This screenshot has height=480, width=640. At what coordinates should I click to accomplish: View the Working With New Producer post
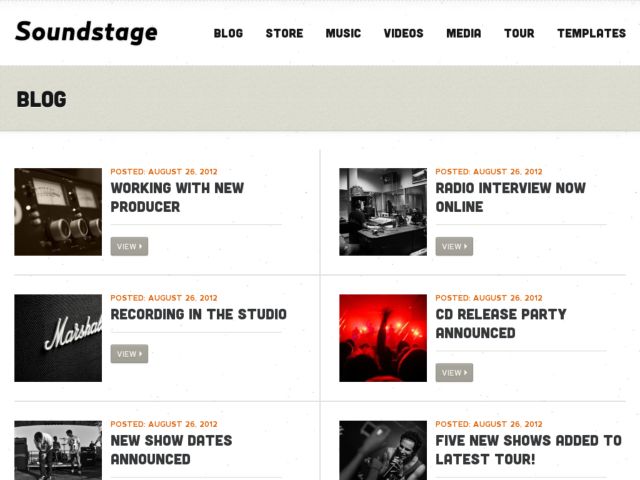pyautogui.click(x=129, y=247)
